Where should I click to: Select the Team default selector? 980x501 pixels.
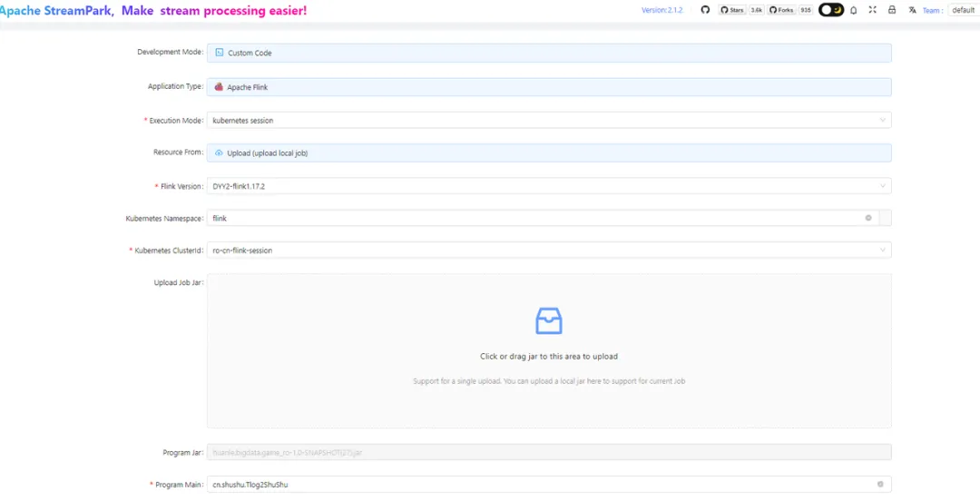click(x=962, y=10)
